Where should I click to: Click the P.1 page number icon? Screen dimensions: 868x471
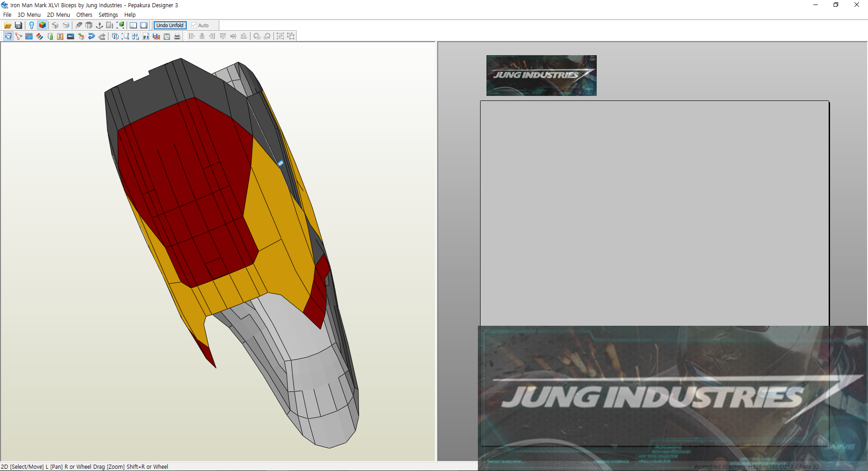146,36
